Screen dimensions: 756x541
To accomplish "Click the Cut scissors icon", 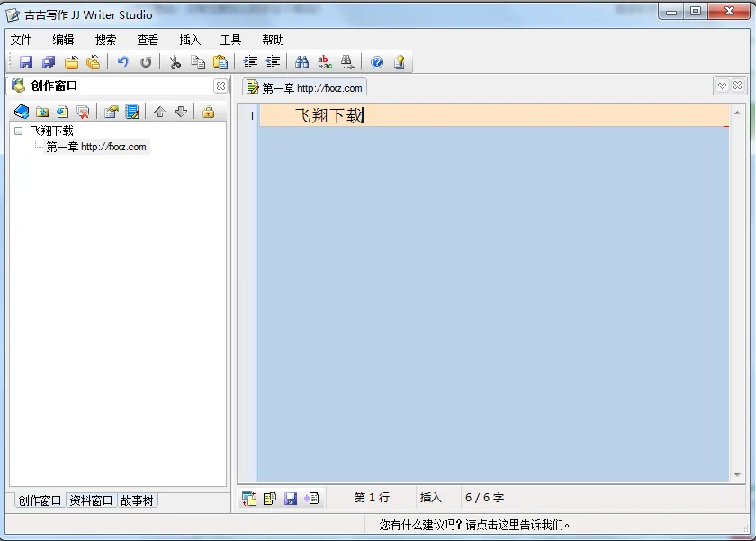I will click(175, 62).
